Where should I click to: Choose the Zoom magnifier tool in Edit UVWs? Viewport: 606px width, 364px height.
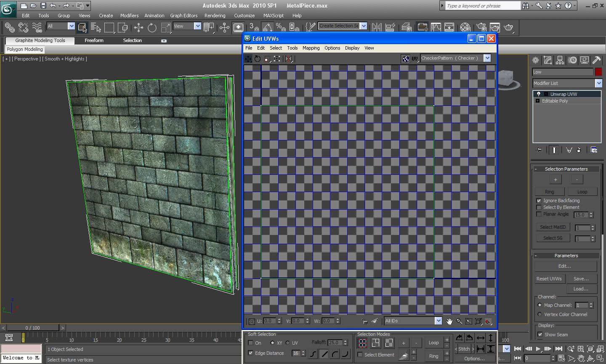tap(459, 321)
